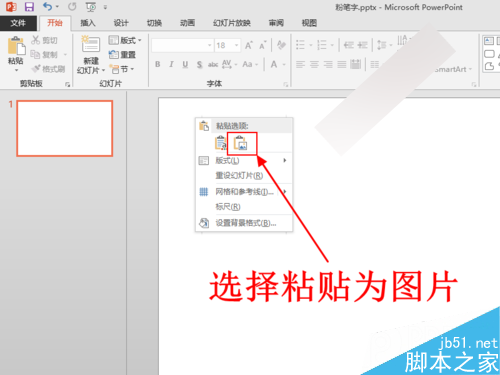
Task: Open 版式(L) submenu in context menu
Action: (x=244, y=161)
